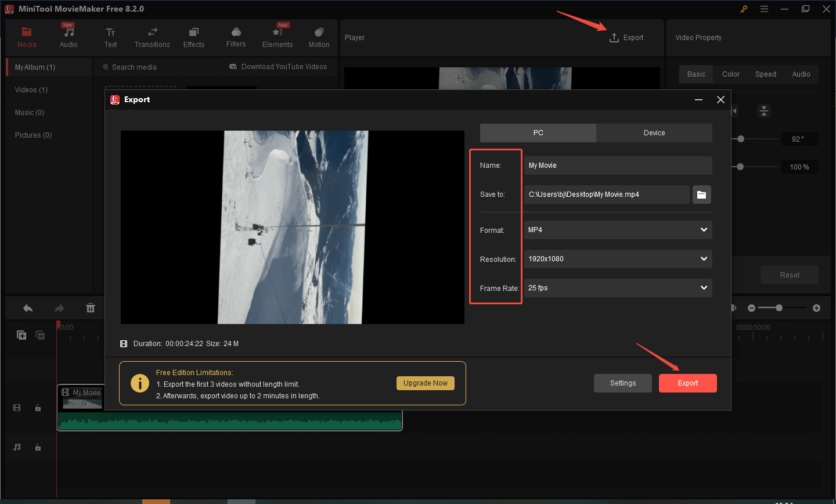Image resolution: width=836 pixels, height=504 pixels.
Task: Click the red playhead marker on the timeline
Action: (58, 324)
